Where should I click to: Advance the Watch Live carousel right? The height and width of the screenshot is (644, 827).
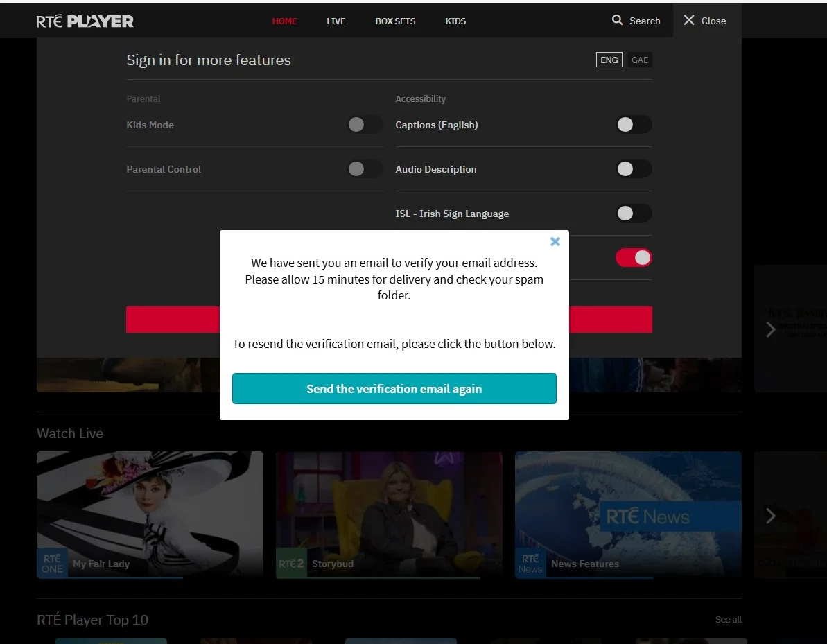[771, 515]
